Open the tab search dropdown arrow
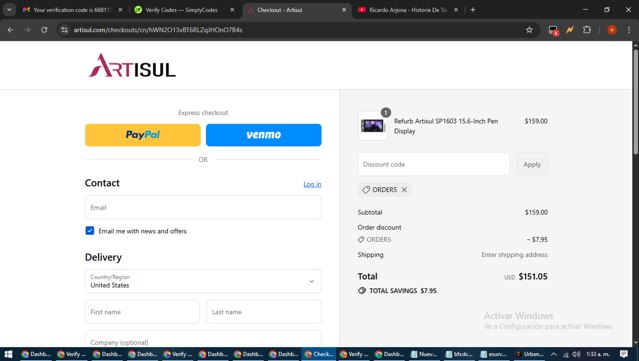Screen dimensions: 639x361 [9, 9]
